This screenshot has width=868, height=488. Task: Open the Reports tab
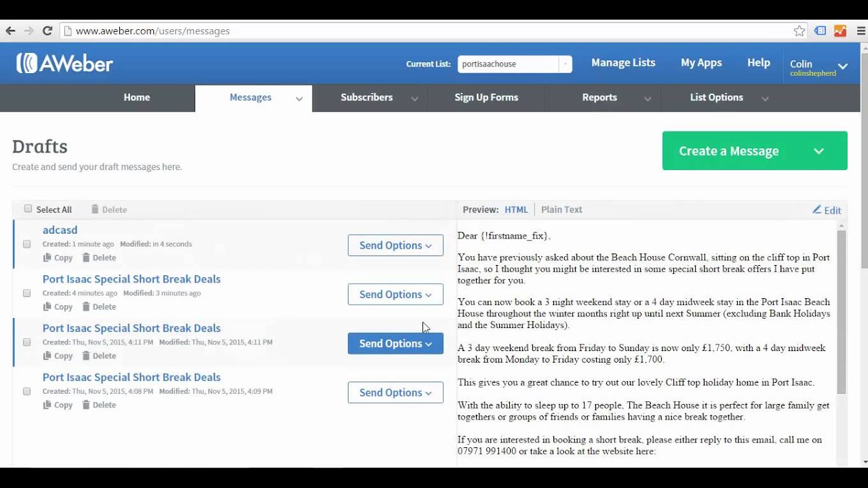[599, 98]
